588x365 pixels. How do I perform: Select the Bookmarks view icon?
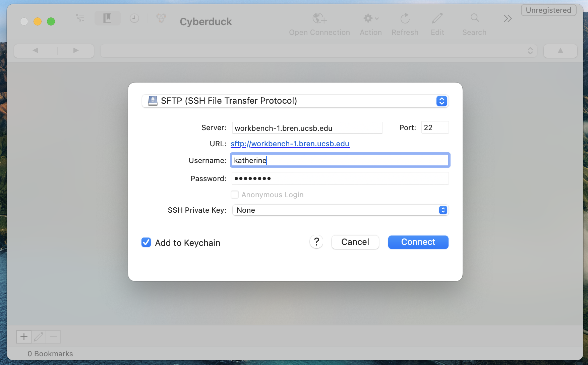click(107, 18)
